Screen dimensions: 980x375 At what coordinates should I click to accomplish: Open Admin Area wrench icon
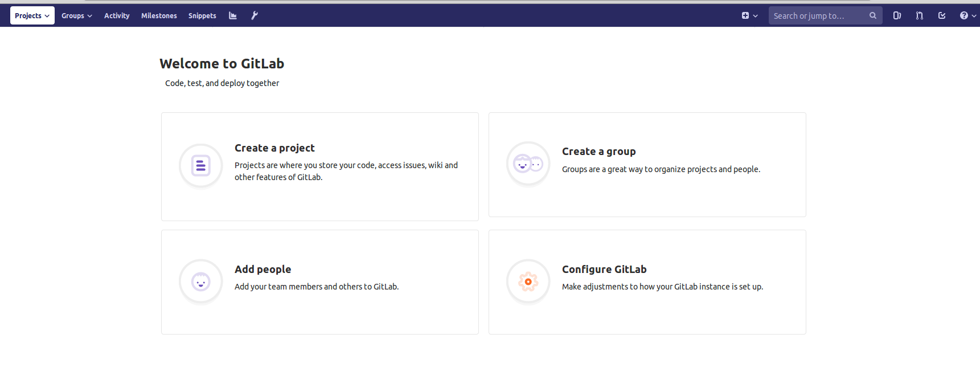pos(255,15)
